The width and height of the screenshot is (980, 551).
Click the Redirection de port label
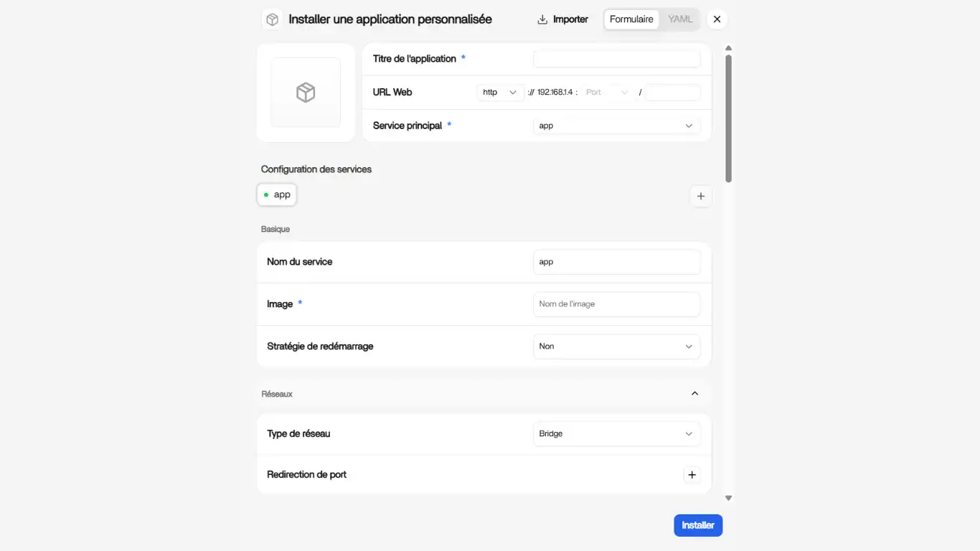306,475
